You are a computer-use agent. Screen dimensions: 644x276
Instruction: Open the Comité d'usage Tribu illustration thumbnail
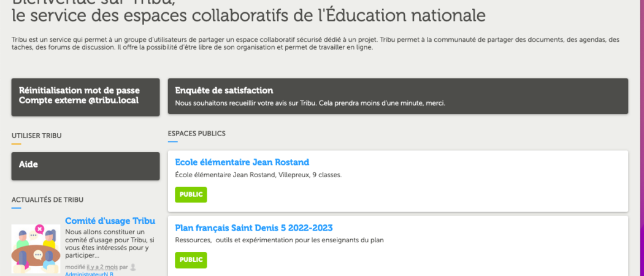(x=36, y=248)
